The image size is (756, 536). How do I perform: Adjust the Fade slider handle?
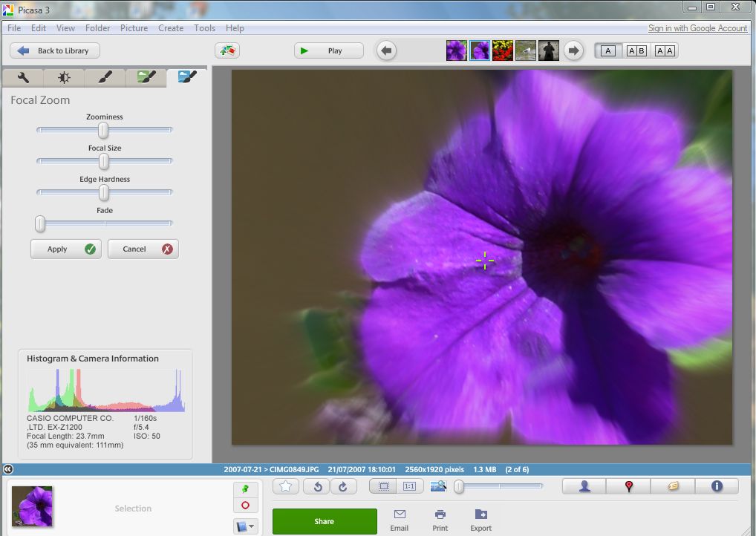click(40, 223)
